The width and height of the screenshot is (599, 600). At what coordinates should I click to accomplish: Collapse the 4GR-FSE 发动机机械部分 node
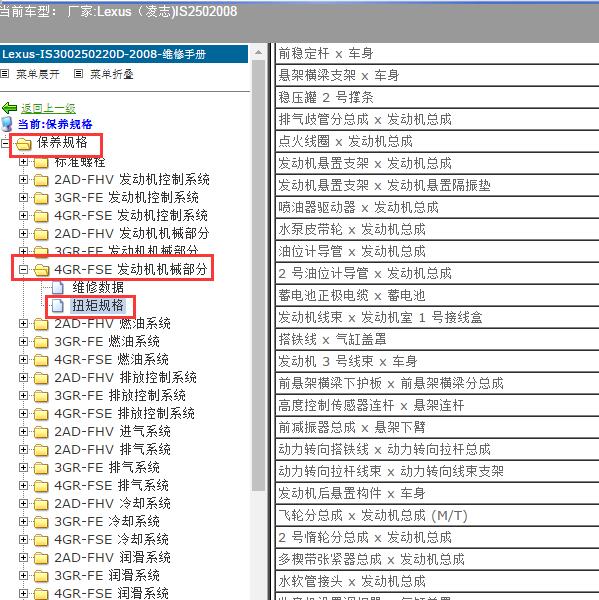click(x=23, y=269)
